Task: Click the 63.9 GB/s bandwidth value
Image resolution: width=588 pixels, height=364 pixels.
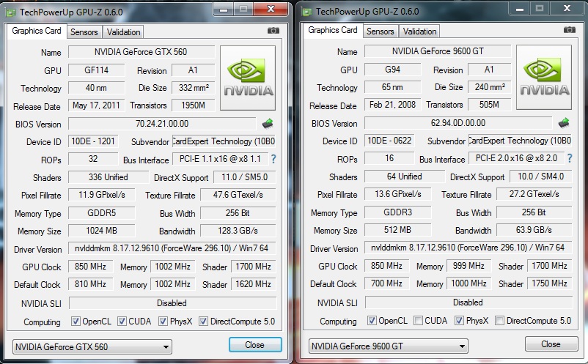Action: point(534,230)
